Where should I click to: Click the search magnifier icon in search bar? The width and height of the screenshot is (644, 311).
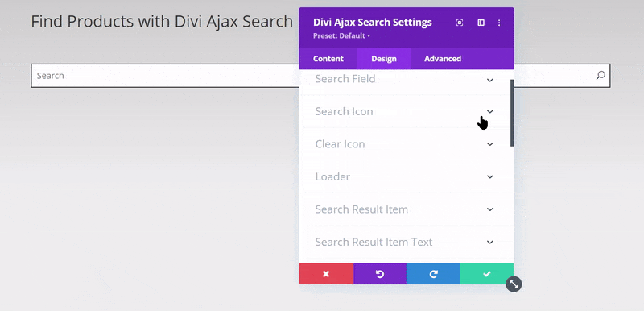point(601,75)
